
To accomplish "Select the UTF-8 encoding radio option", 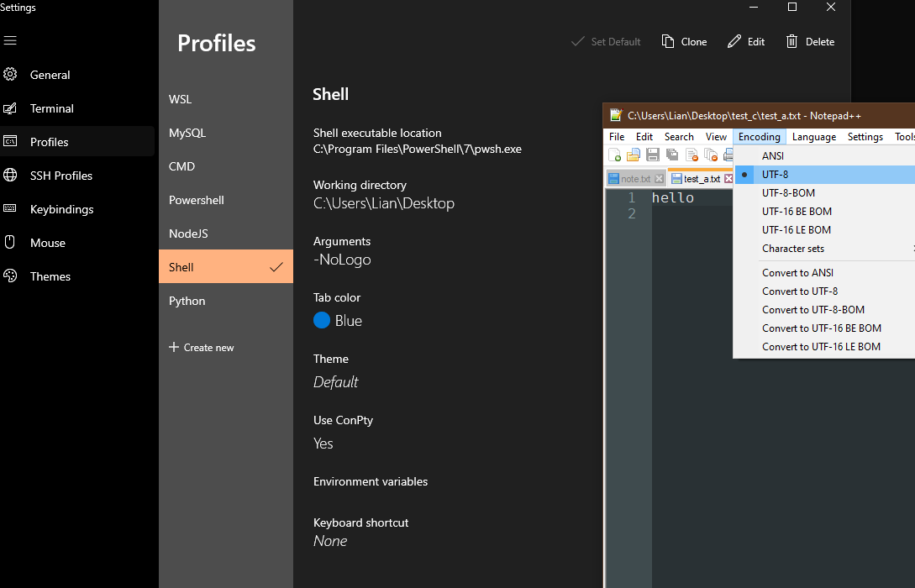I will click(x=775, y=174).
